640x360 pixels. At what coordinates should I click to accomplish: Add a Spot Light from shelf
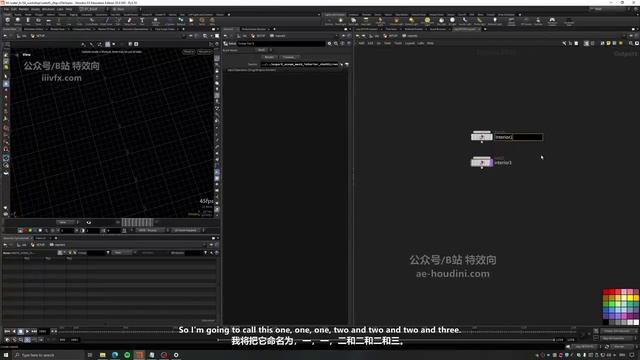(x=353, y=21)
